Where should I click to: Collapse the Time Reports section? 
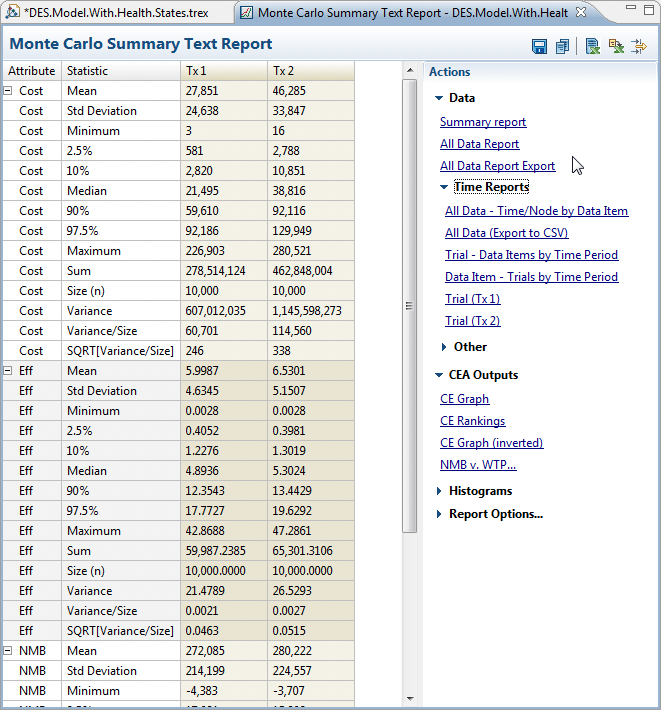coord(444,187)
